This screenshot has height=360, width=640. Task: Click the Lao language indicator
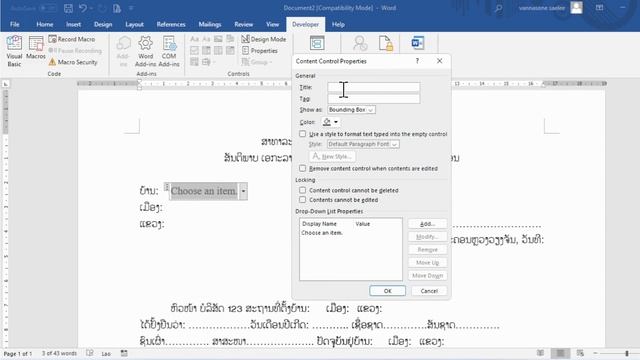coord(106,353)
